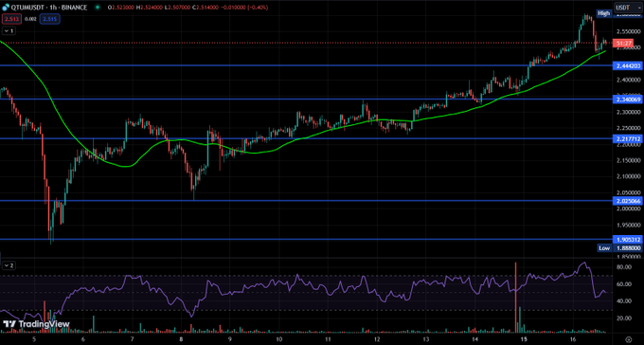Select the 2.025066 price level label
Viewport: 644px width, 345px height.
(628, 201)
